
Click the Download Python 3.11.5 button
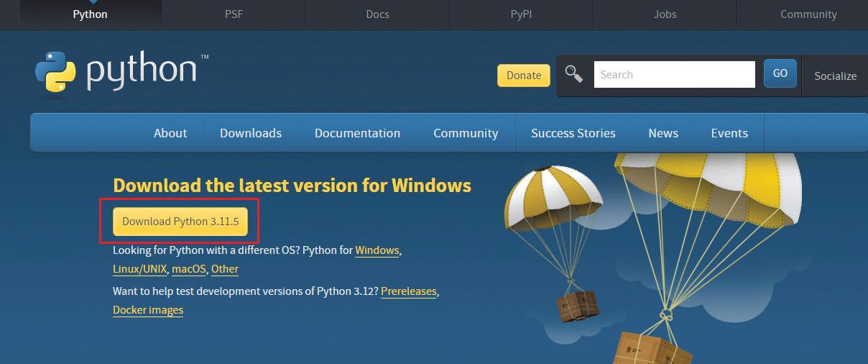180,222
